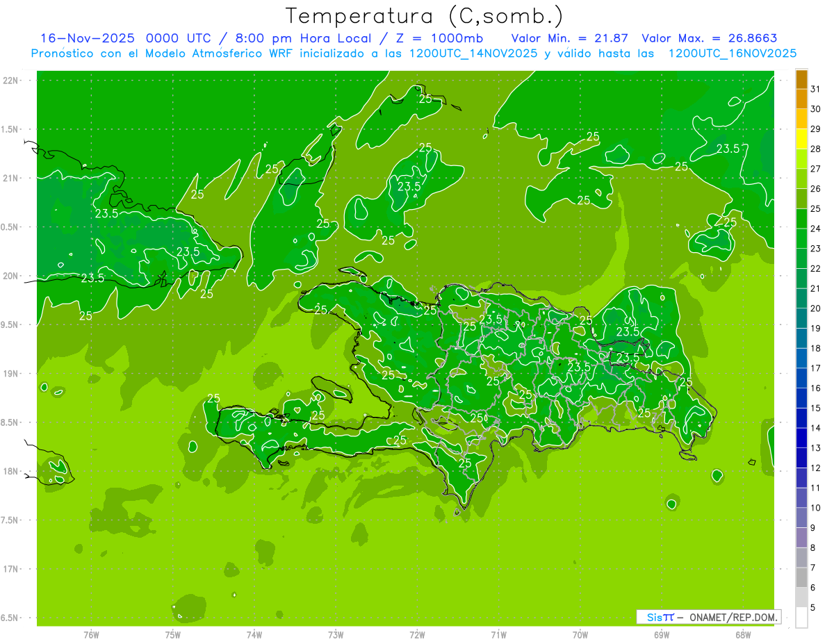Viewport: 834px width, 644px height.
Task: Click the colorbar scale label "15"
Action: point(816,408)
